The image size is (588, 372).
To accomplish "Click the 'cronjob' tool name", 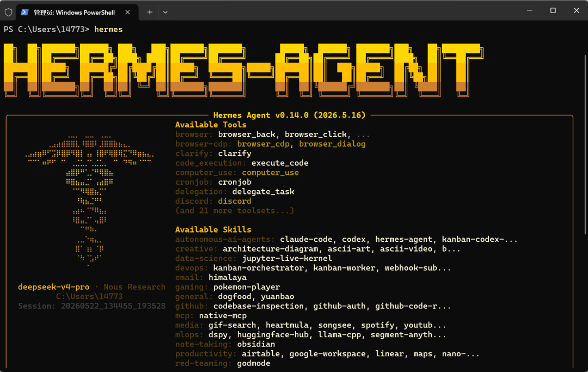I will click(235, 182).
